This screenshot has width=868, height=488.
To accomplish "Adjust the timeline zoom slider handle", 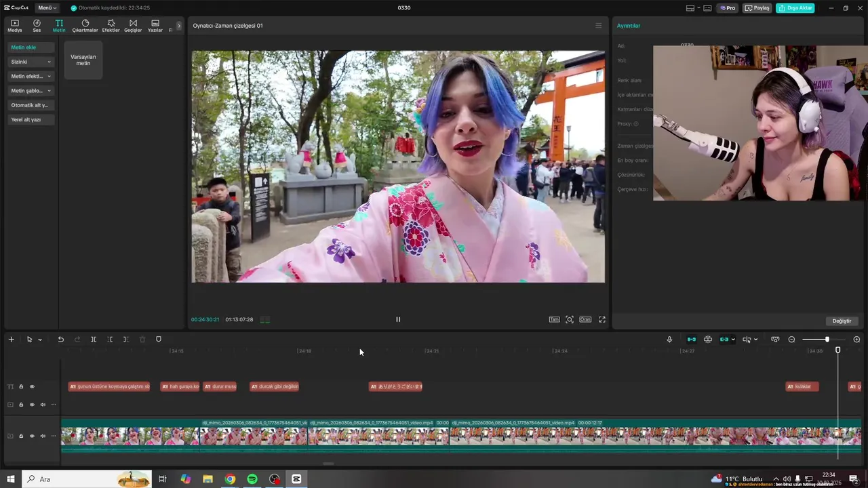I will [x=827, y=340].
